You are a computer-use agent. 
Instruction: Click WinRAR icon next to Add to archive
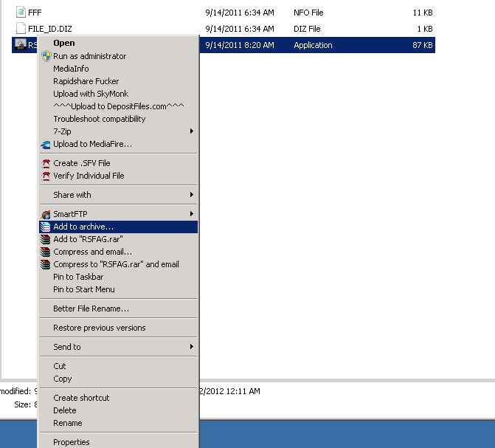click(46, 227)
